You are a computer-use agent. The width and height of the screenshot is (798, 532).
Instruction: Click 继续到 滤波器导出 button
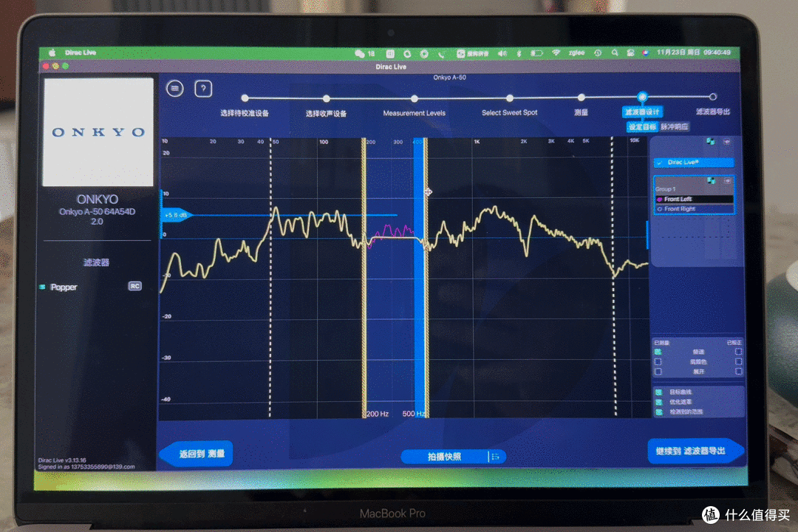click(x=695, y=451)
